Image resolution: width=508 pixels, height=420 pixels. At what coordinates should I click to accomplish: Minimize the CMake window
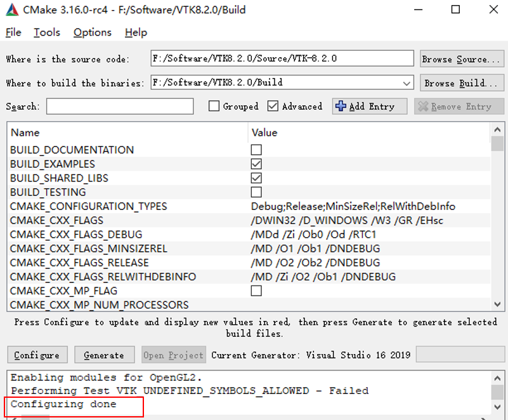coord(418,10)
